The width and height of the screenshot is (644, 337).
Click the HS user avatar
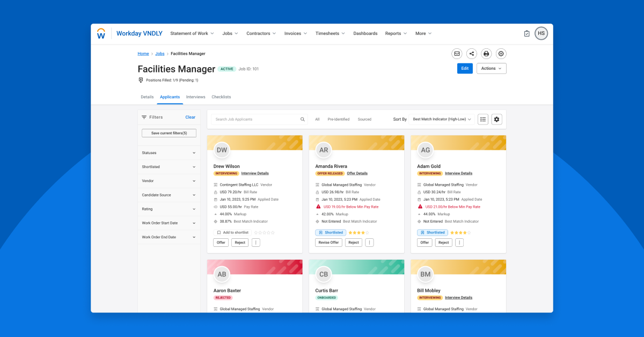[541, 33]
